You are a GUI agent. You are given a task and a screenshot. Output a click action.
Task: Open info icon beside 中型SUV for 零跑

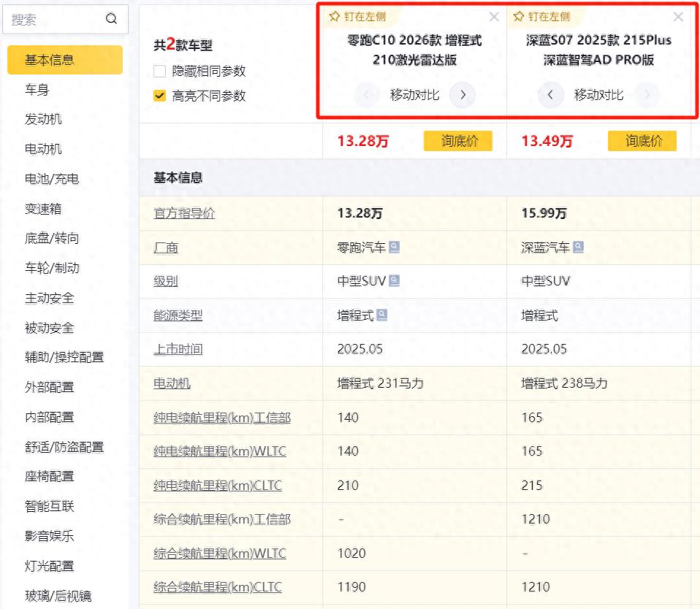pyautogui.click(x=394, y=280)
